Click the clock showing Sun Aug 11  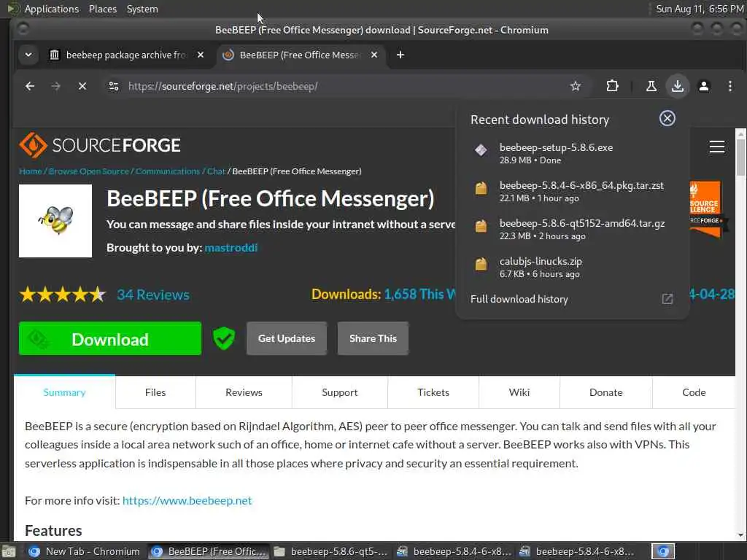pos(700,9)
